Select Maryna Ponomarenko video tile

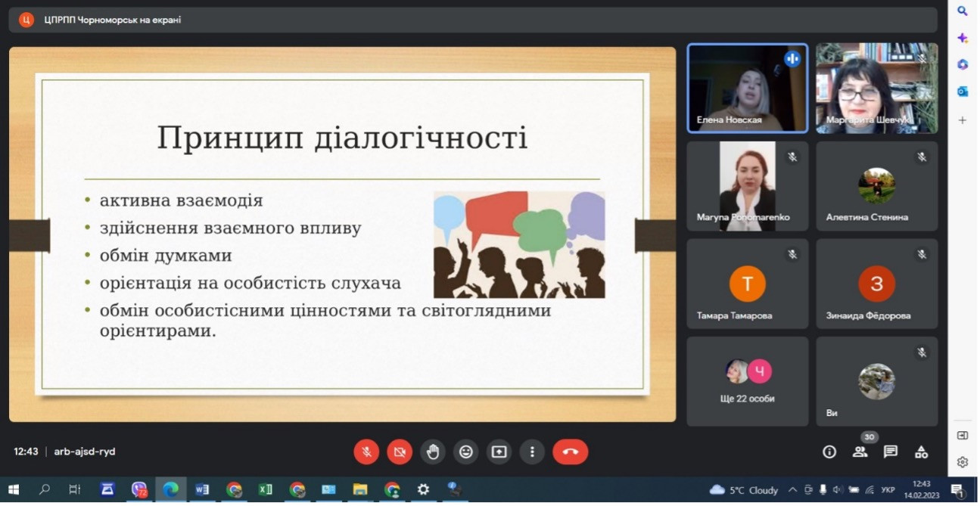pyautogui.click(x=748, y=186)
